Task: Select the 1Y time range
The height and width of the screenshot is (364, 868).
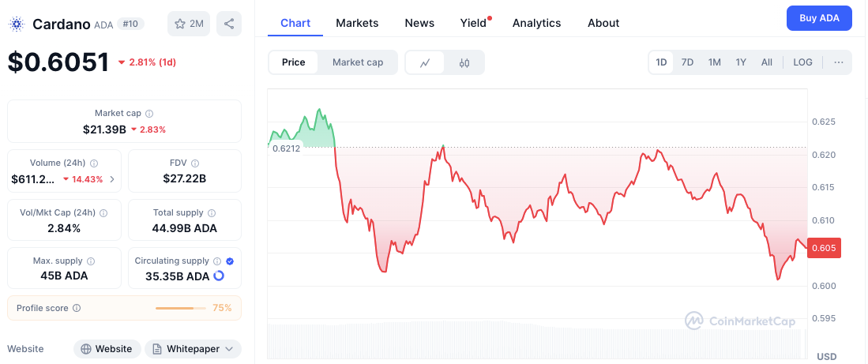Action: tap(740, 62)
